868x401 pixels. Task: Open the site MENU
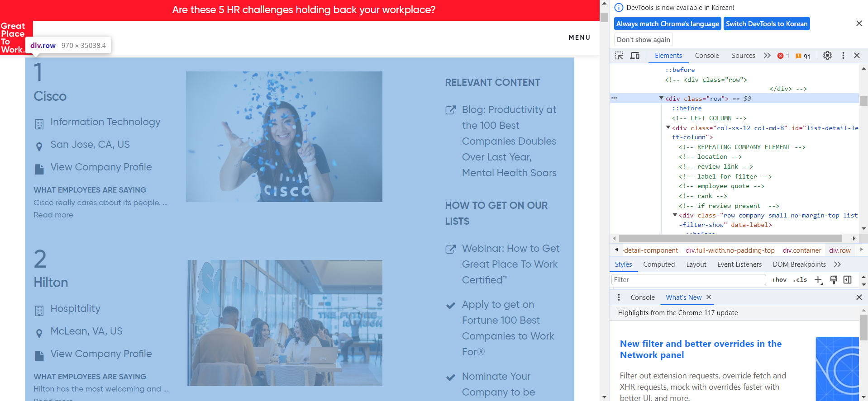(x=579, y=38)
